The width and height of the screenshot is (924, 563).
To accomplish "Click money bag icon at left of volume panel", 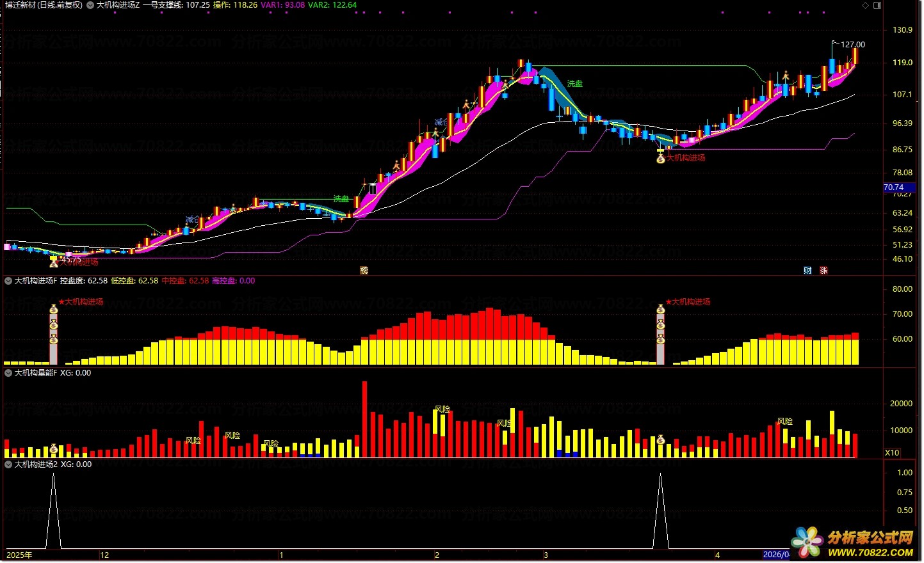I will tap(54, 448).
